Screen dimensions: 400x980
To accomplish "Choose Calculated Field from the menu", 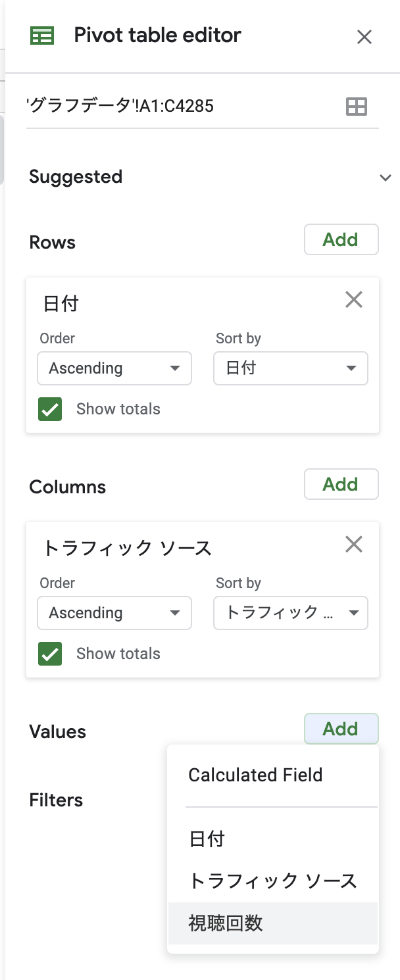I will coord(255,775).
